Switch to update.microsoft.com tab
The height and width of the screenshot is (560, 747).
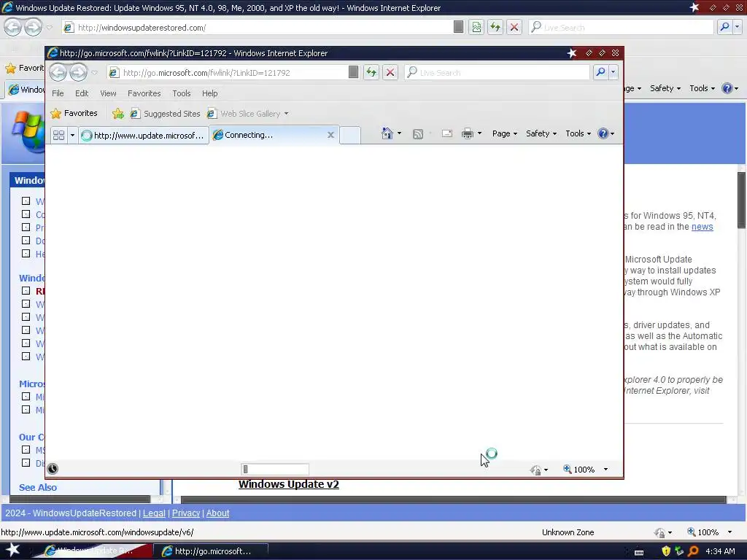[144, 135]
